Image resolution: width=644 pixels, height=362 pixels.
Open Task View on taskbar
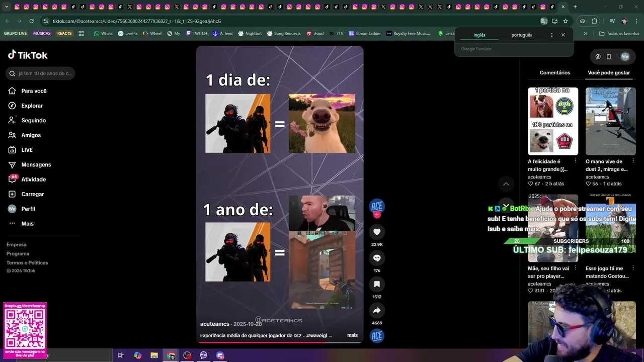coord(121,355)
